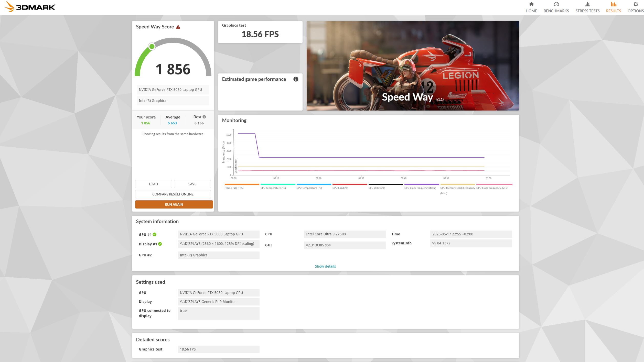Click the Speed Way Score warning triangle
644x362 pixels.
coord(178,27)
